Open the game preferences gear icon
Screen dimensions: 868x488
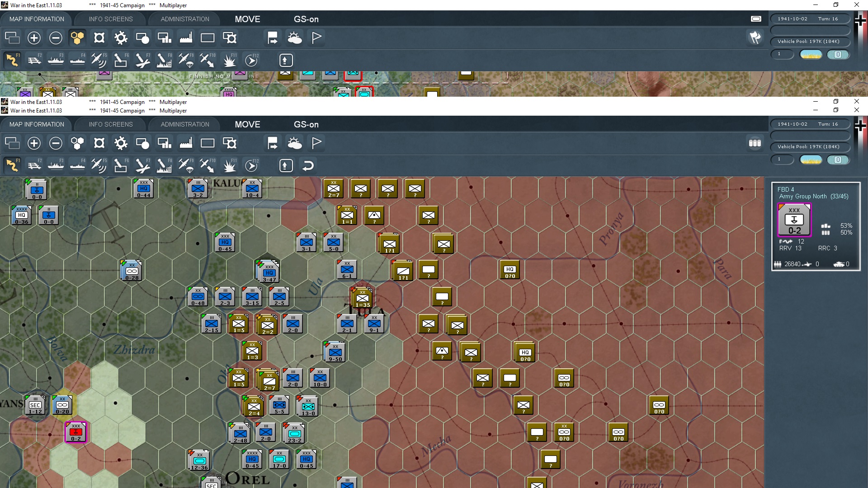pyautogui.click(x=121, y=143)
